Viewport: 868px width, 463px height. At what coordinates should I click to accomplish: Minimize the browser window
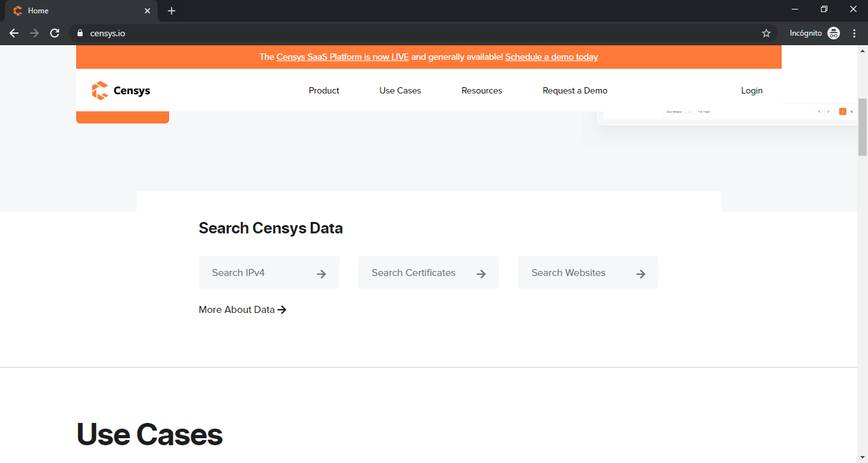click(x=795, y=9)
